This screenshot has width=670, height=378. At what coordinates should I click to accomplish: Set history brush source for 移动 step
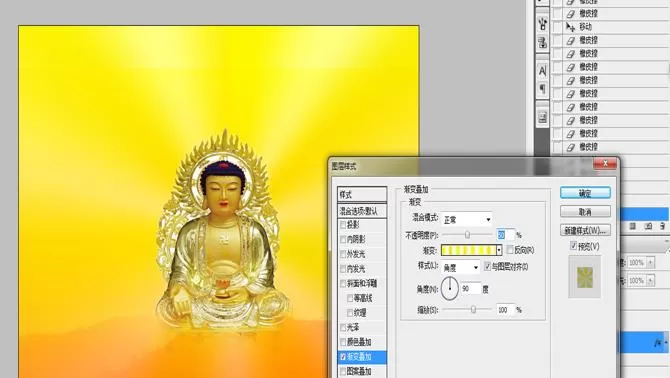pyautogui.click(x=557, y=27)
